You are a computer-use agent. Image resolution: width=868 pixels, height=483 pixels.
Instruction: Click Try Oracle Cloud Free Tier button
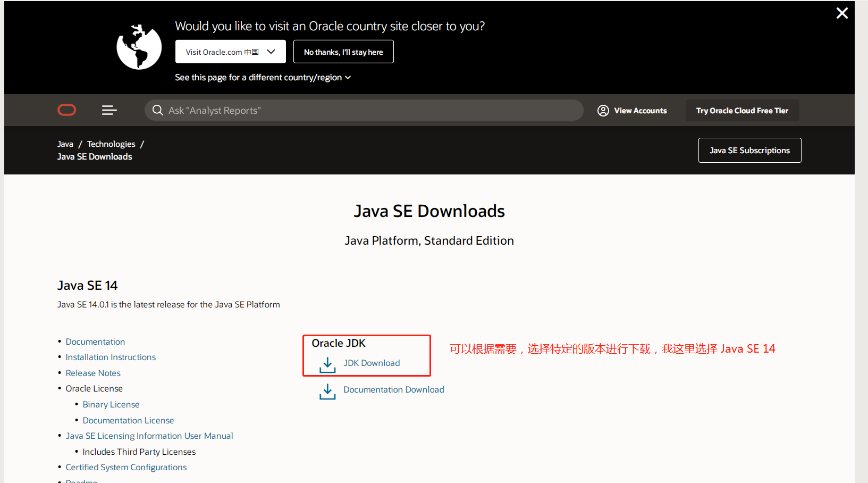[743, 111]
